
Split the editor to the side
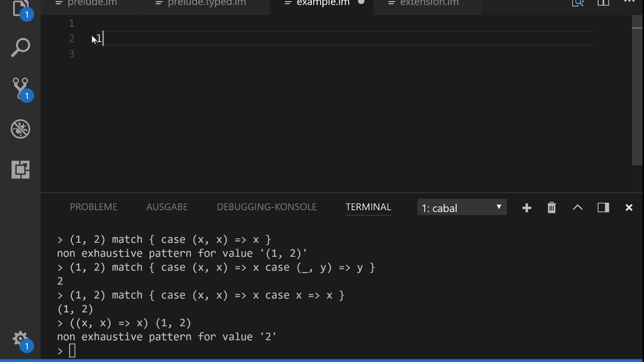pos(603,3)
